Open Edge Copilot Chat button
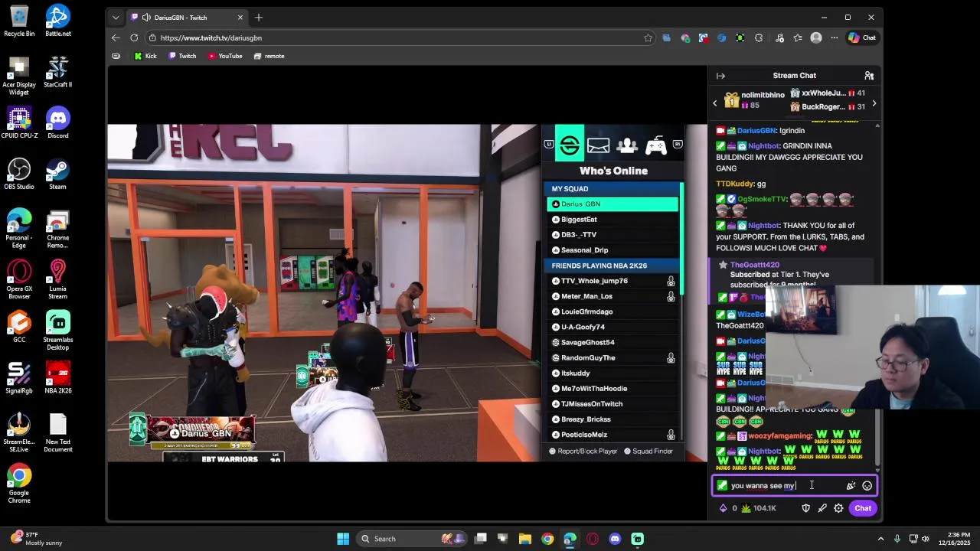Image resolution: width=980 pixels, height=551 pixels. 862,37
